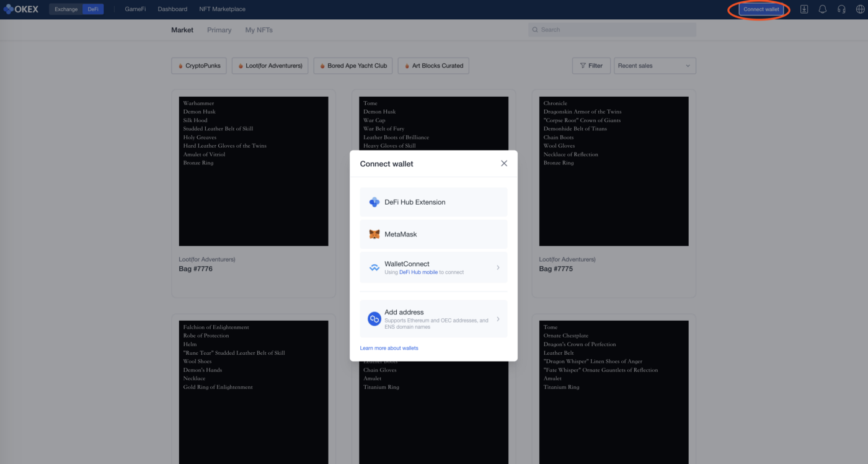Switch to the Market tab
868x464 pixels.
click(182, 30)
